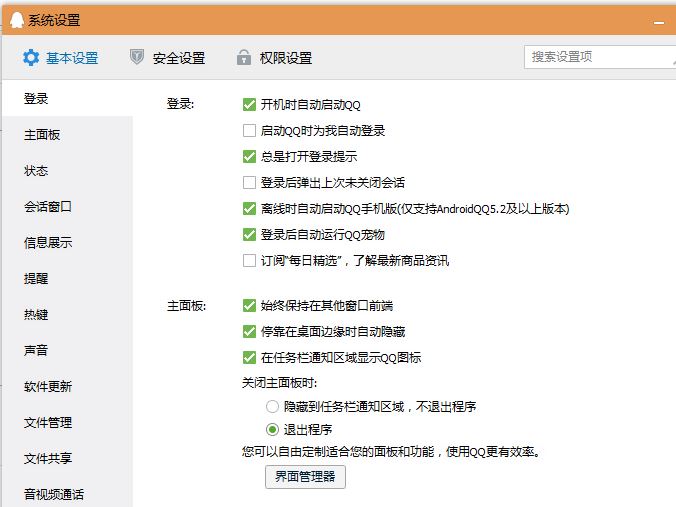Screen dimensions: 676x507
Task: Disable 登录后自动运行QQ宠物
Action: tap(249, 235)
